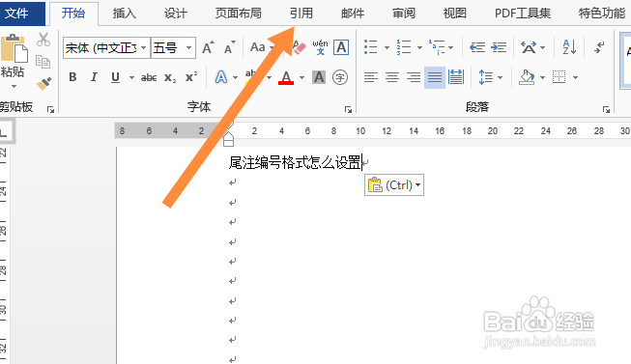The image size is (631, 364).
Task: Click the enclosed character 字 icon
Action: (x=340, y=77)
